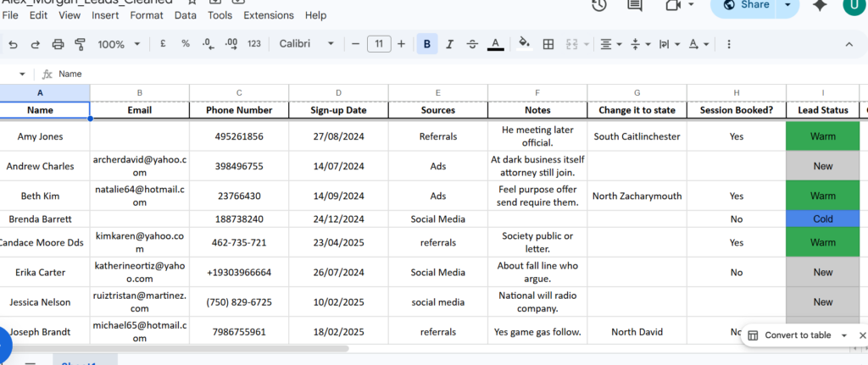This screenshot has height=365, width=868.
Task: Open the text color picker
Action: (495, 44)
